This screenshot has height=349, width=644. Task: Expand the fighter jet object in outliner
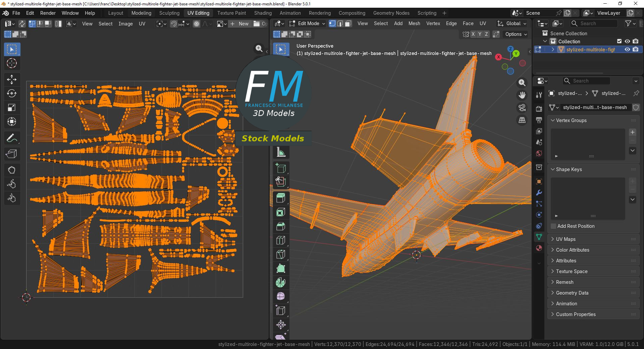[x=553, y=49]
